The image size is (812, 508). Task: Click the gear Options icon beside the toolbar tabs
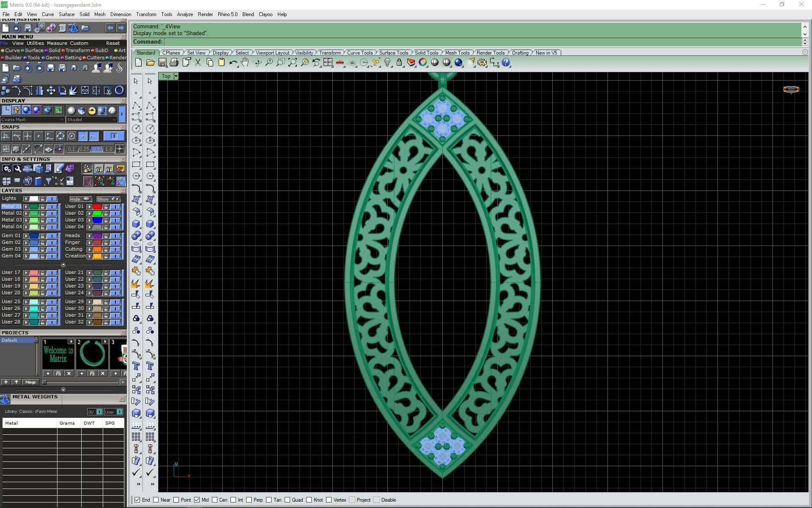point(805,52)
